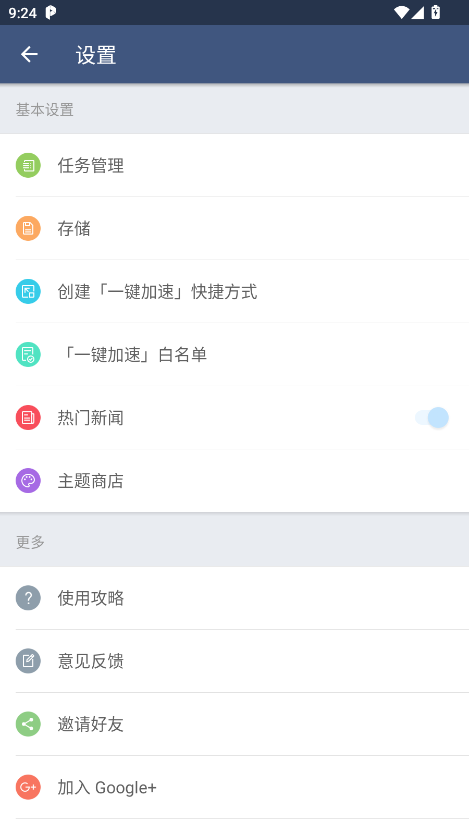Tap the purple palette theme store icon
Screen dimensions: 469x834
[x=28, y=481]
